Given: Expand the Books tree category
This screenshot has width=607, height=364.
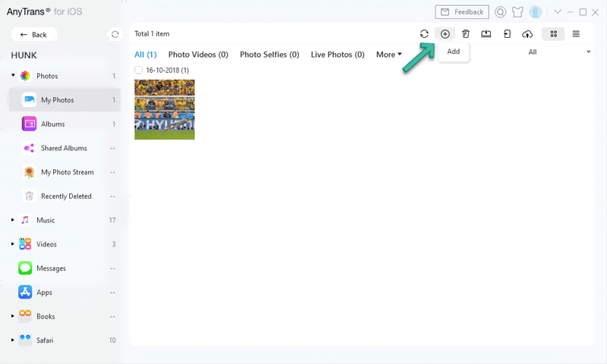Looking at the screenshot, I should click(13, 316).
